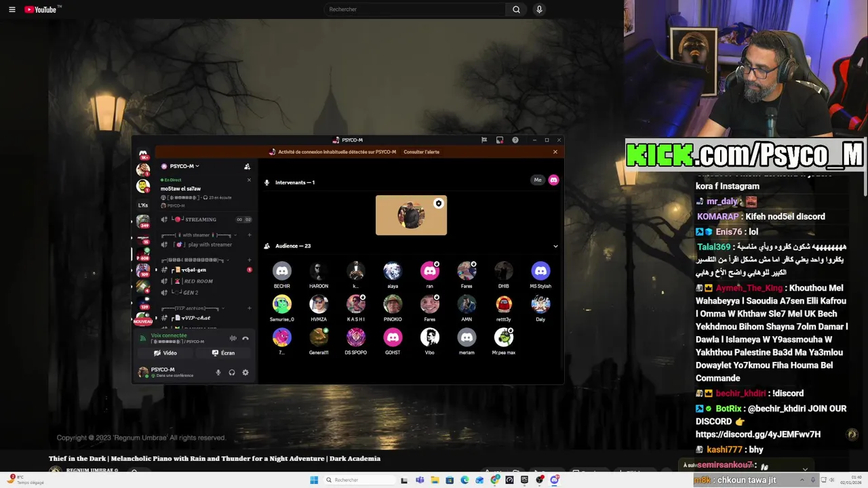Image resolution: width=868 pixels, height=488 pixels.
Task: Open BECHIR audience member avatar
Action: tap(281, 271)
